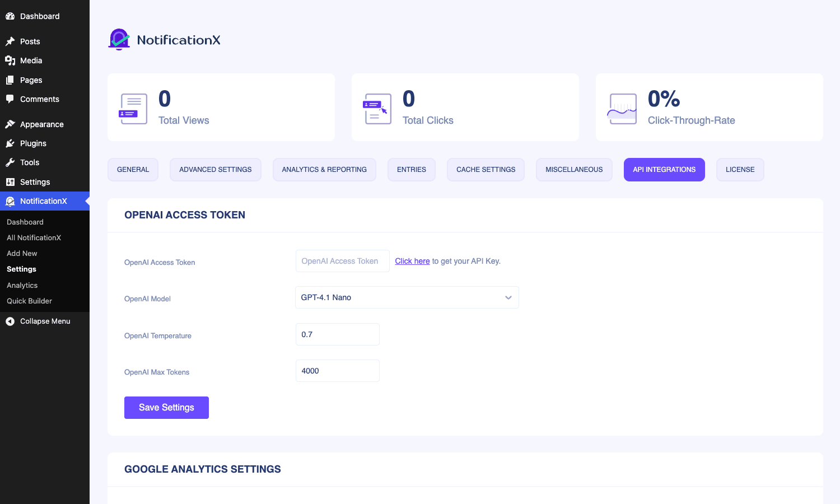This screenshot has height=504, width=840.
Task: Click the 'OpenAI Model' field label
Action: [147, 299]
